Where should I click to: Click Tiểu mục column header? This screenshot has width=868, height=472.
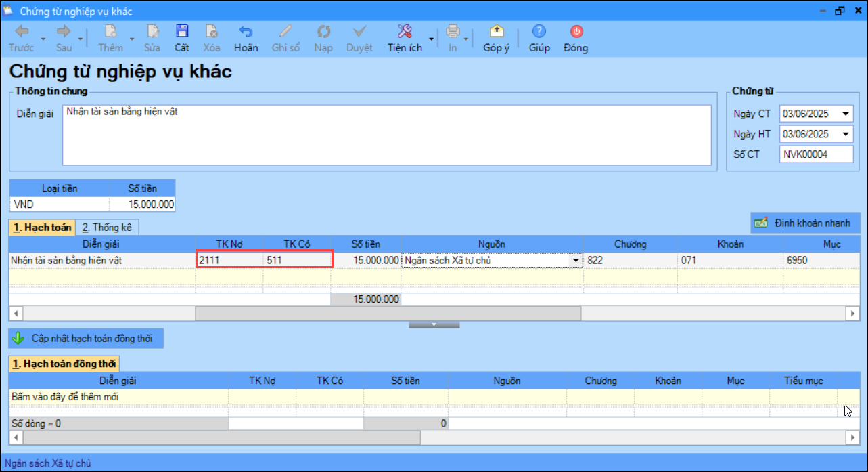coord(804,381)
